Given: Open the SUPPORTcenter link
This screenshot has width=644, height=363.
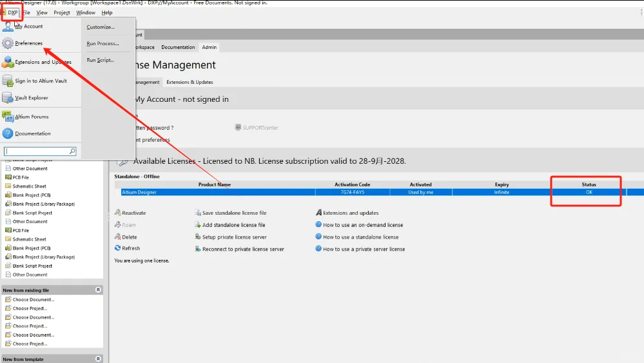Looking at the screenshot, I should click(x=260, y=128).
